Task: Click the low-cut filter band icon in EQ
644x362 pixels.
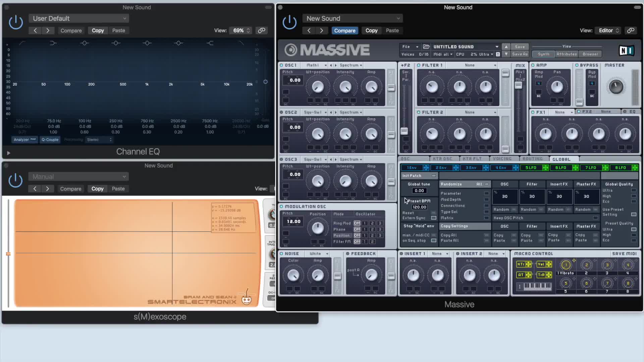Action: (x=22, y=43)
